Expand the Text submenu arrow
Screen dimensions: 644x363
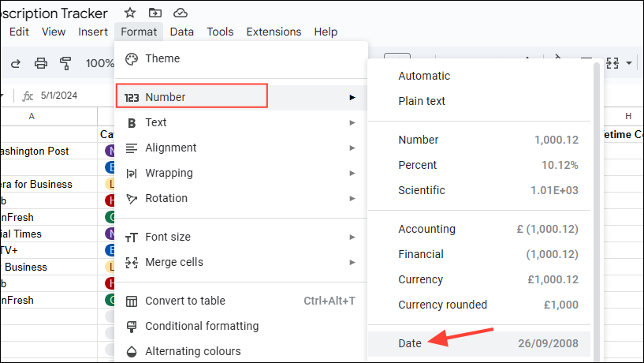(352, 122)
